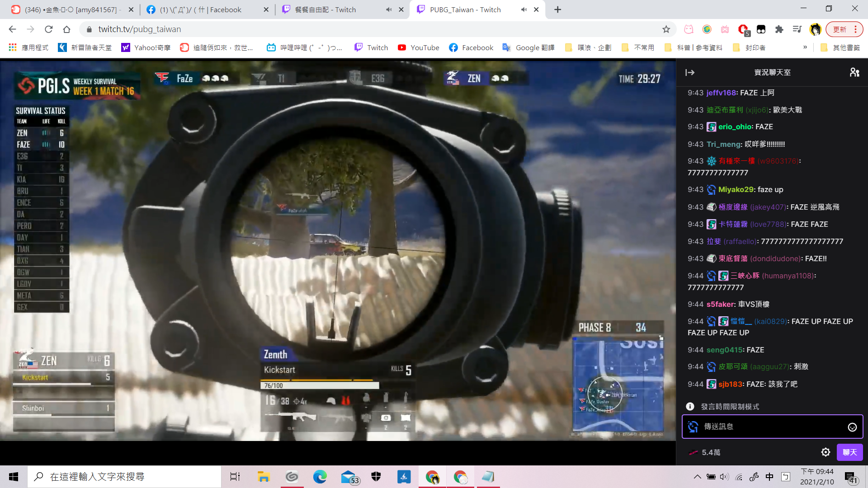Open Windows Security shield on taskbar
The image size is (868, 488).
coord(376,477)
